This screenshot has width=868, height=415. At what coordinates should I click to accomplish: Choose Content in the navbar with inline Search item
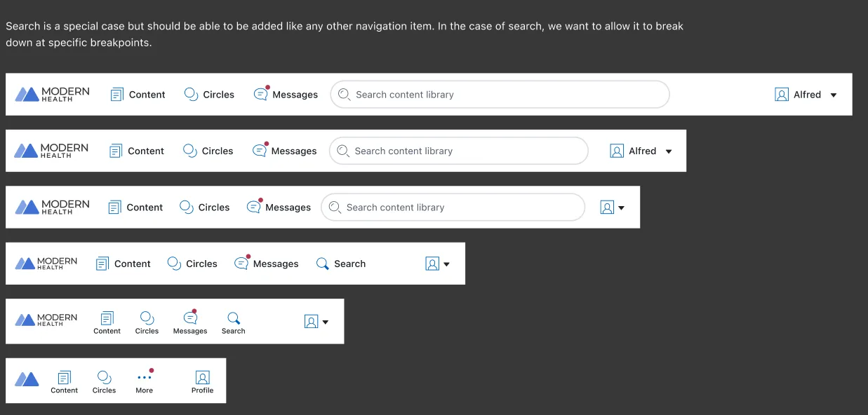(123, 264)
